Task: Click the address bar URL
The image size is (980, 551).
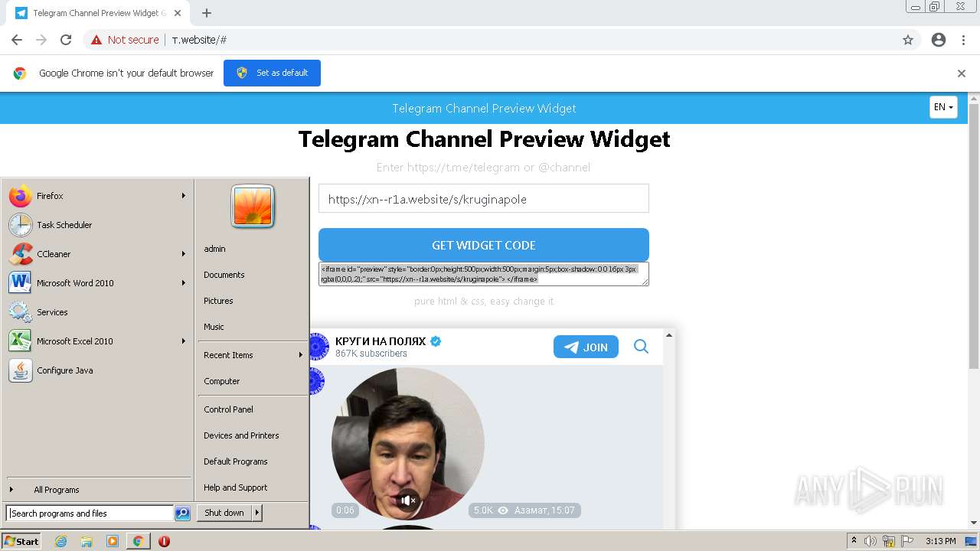Action: 199,40
